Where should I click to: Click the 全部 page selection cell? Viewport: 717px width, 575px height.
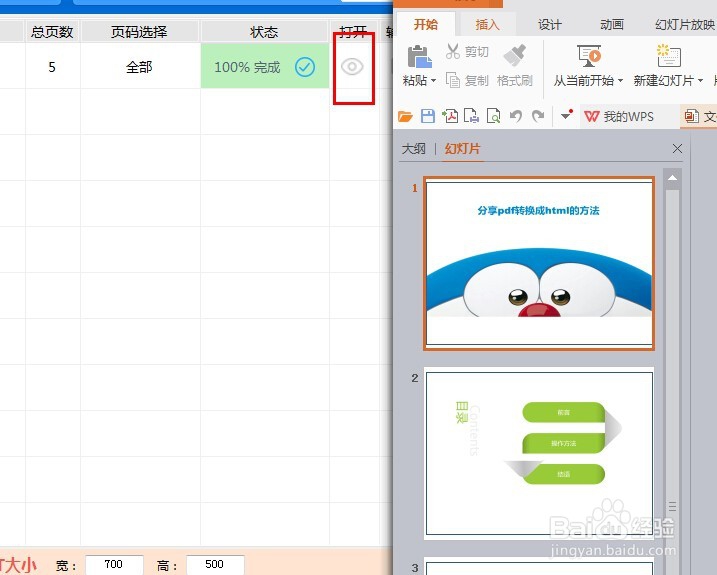[x=139, y=67]
